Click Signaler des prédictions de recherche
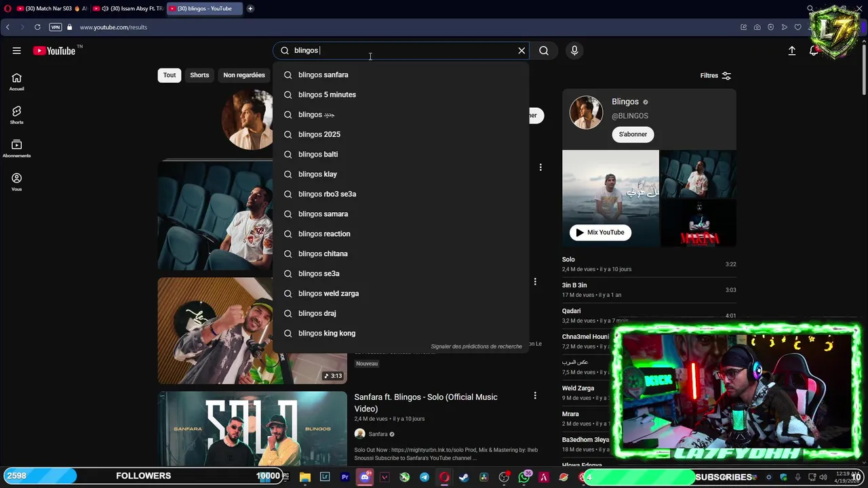This screenshot has width=868, height=488. pyautogui.click(x=476, y=346)
